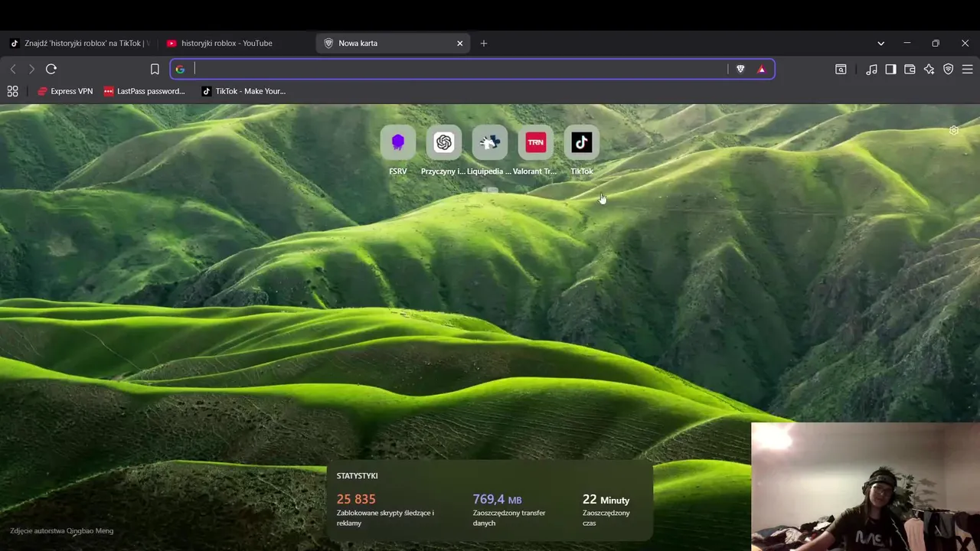Open the FSRV shortcut tile
This screenshot has width=980, height=551.
398,142
